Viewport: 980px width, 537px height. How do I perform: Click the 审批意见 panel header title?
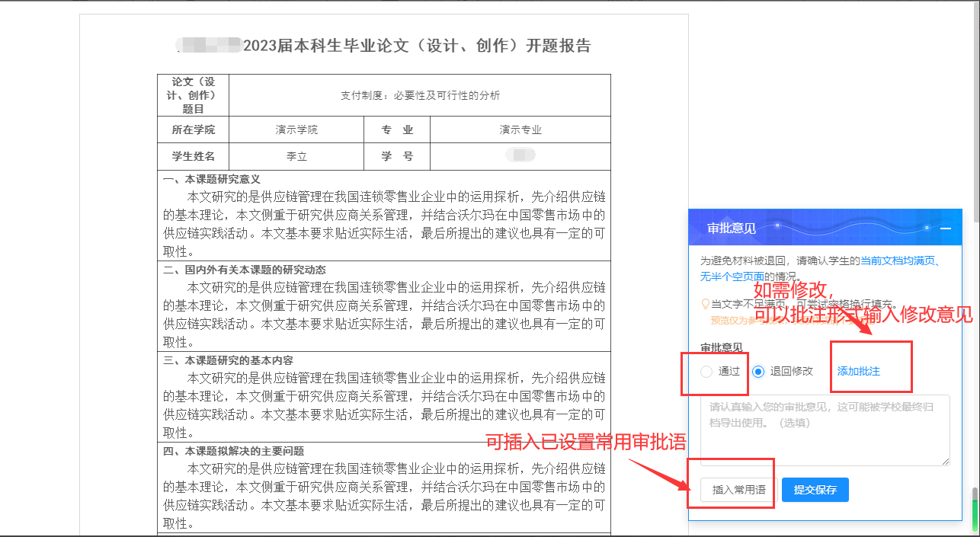731,229
